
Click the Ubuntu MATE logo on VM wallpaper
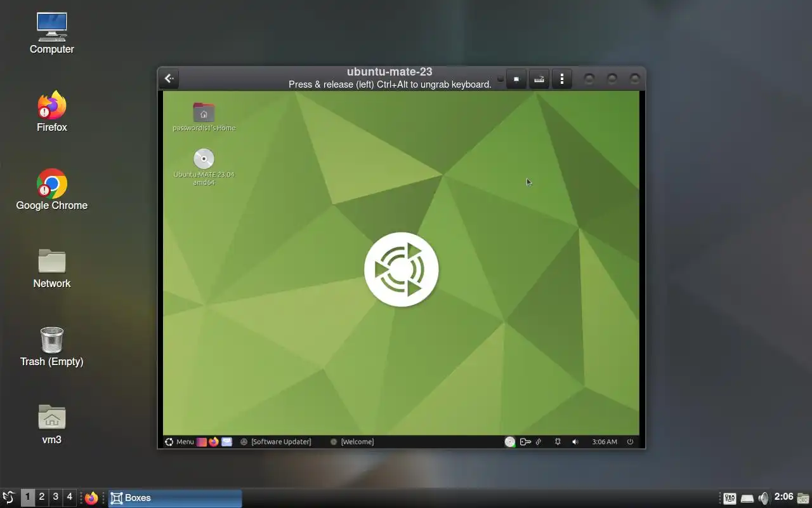point(402,269)
